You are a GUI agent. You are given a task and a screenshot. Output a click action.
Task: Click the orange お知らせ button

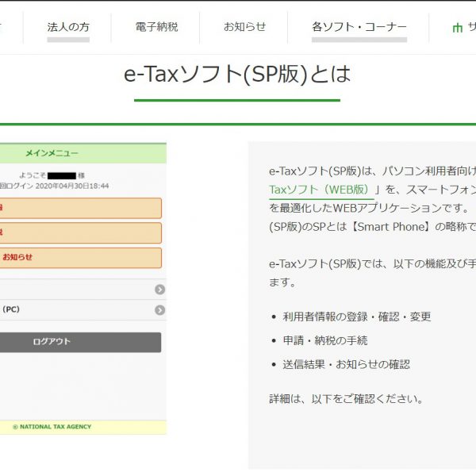click(x=80, y=257)
